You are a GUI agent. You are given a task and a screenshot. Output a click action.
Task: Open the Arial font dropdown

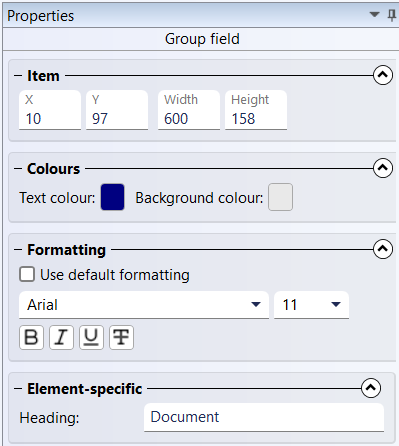pyautogui.click(x=144, y=305)
